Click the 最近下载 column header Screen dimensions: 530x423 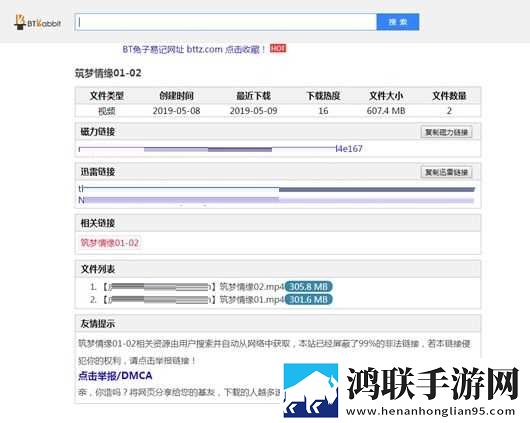coord(254,96)
